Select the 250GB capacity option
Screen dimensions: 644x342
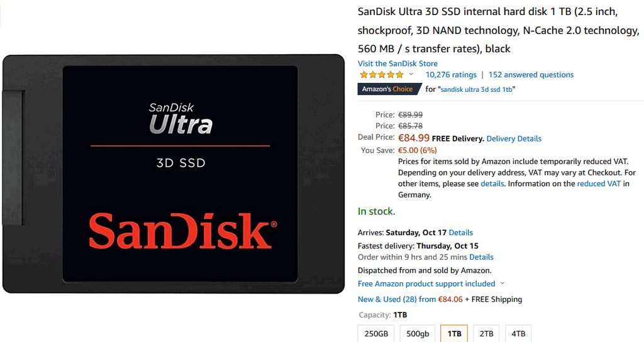[376, 333]
